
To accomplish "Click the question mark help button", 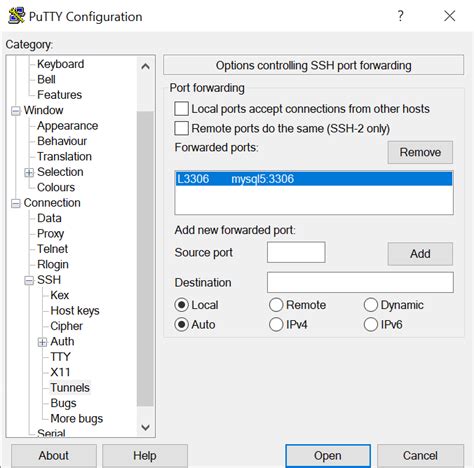I will point(400,16).
